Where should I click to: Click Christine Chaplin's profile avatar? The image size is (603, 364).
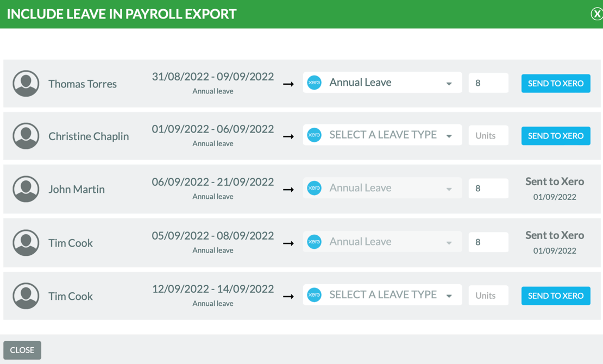(x=26, y=136)
